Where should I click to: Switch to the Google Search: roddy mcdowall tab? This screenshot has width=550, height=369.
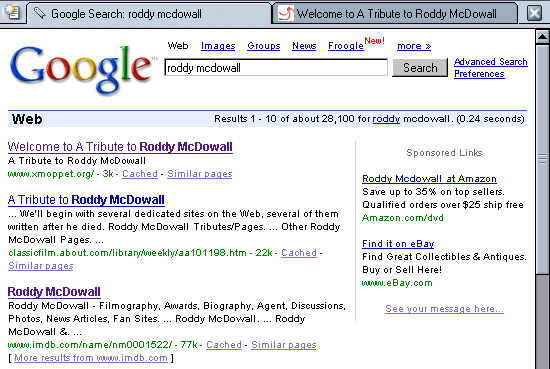click(148, 14)
